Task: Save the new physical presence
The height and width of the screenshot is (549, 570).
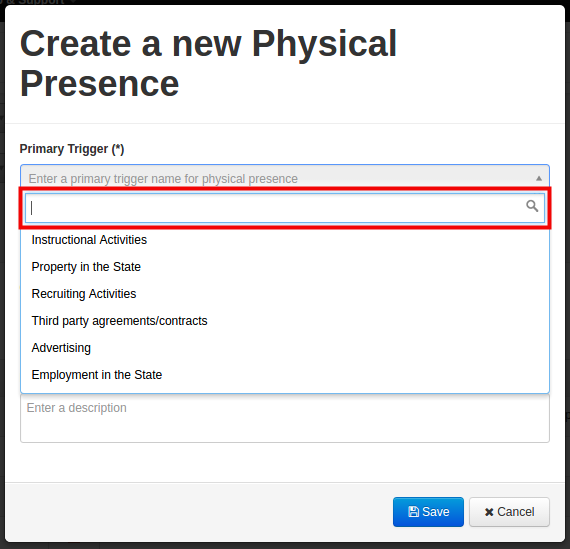Action: click(428, 512)
